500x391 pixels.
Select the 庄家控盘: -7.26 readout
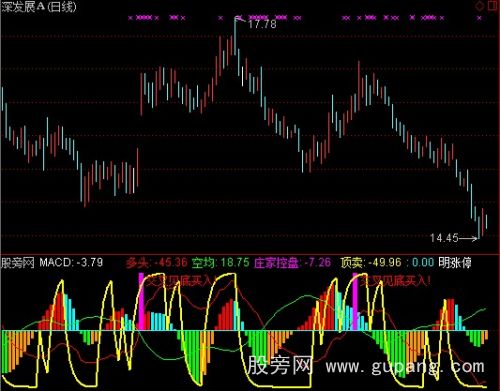click(292, 263)
